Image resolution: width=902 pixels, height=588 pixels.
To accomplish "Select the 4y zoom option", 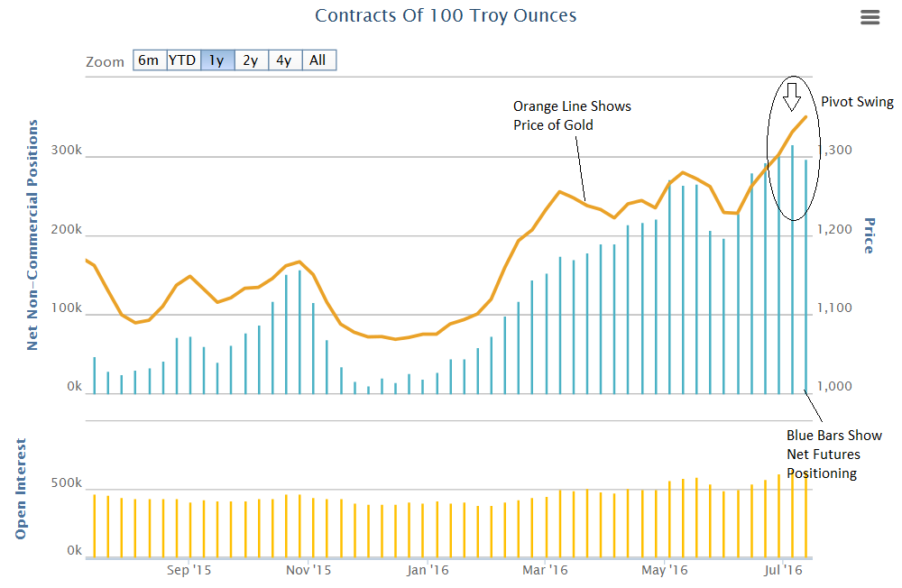I will [284, 60].
